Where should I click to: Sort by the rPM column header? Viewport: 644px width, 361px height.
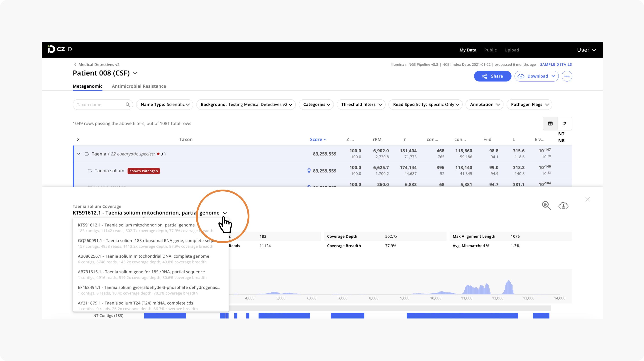tap(377, 139)
